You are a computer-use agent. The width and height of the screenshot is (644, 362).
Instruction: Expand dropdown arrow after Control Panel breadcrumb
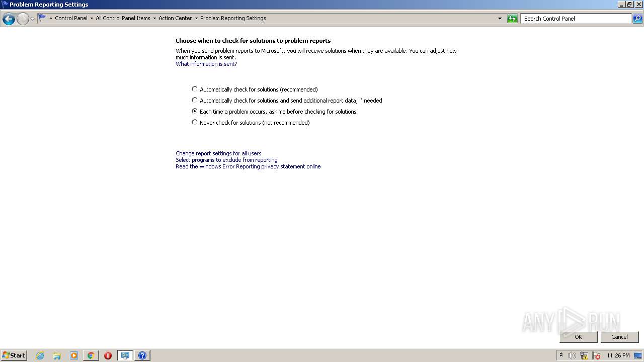tap(92, 19)
